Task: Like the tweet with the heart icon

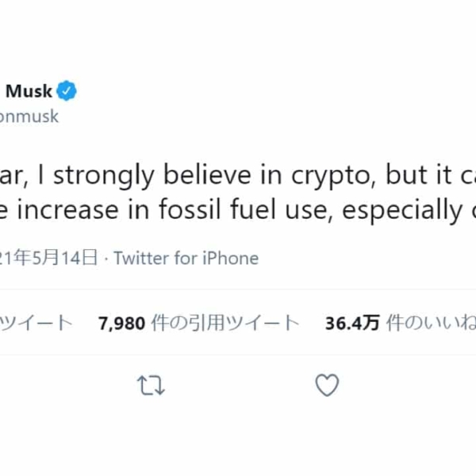Action: click(327, 386)
